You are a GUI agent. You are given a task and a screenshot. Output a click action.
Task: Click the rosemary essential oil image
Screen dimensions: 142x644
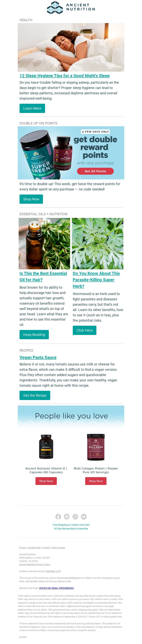[44, 243]
